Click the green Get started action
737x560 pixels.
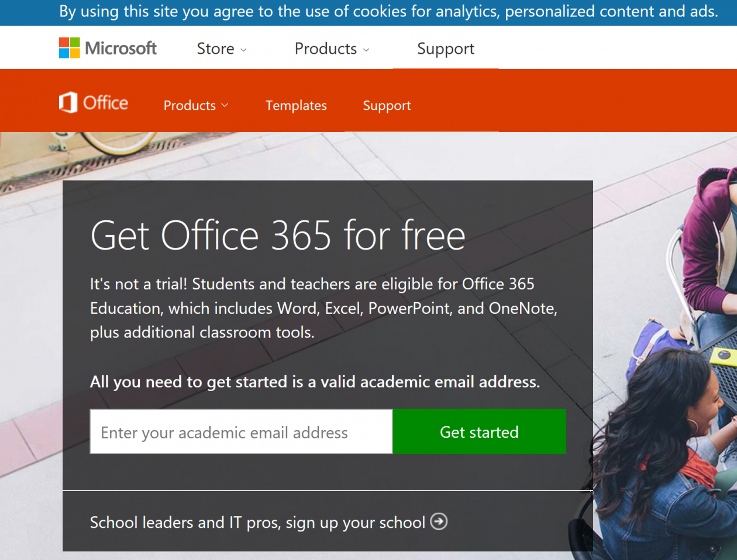(x=478, y=431)
